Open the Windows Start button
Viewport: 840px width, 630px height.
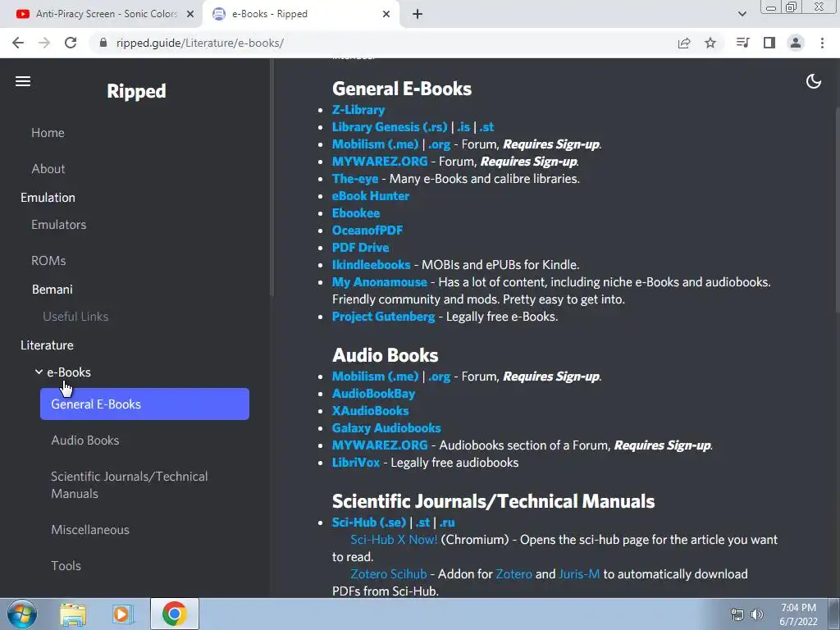(x=22, y=614)
